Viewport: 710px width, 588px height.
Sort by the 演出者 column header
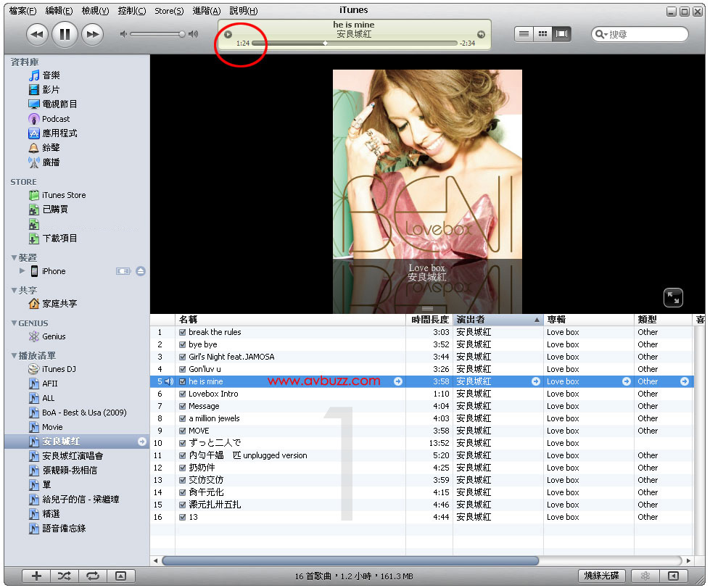[498, 320]
